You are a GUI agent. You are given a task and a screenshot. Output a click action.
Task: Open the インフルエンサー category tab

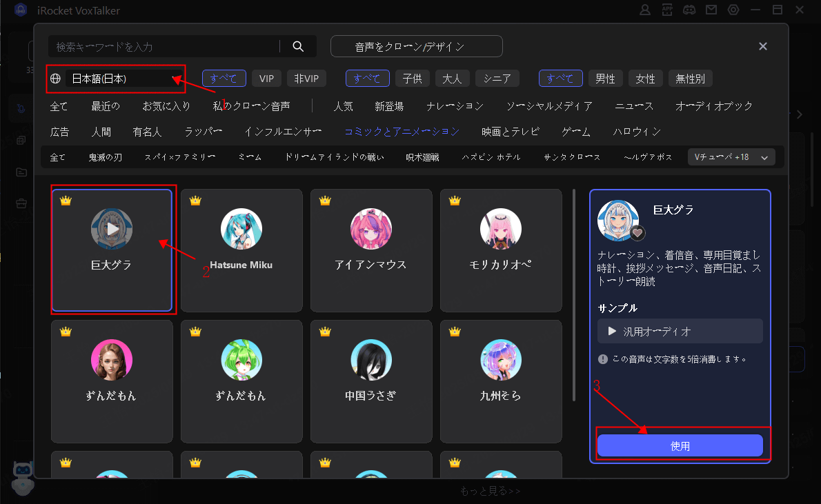(x=283, y=132)
